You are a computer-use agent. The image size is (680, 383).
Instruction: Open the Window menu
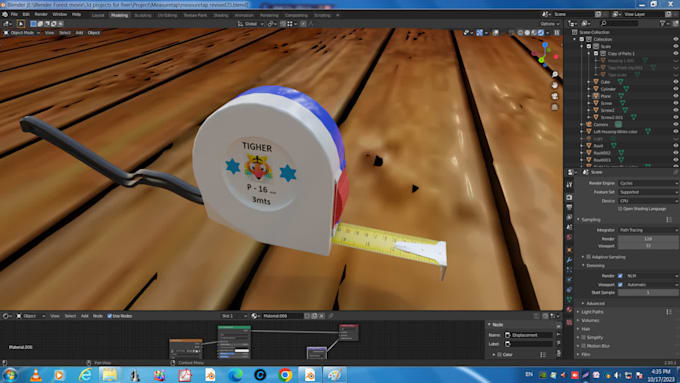[x=59, y=14]
